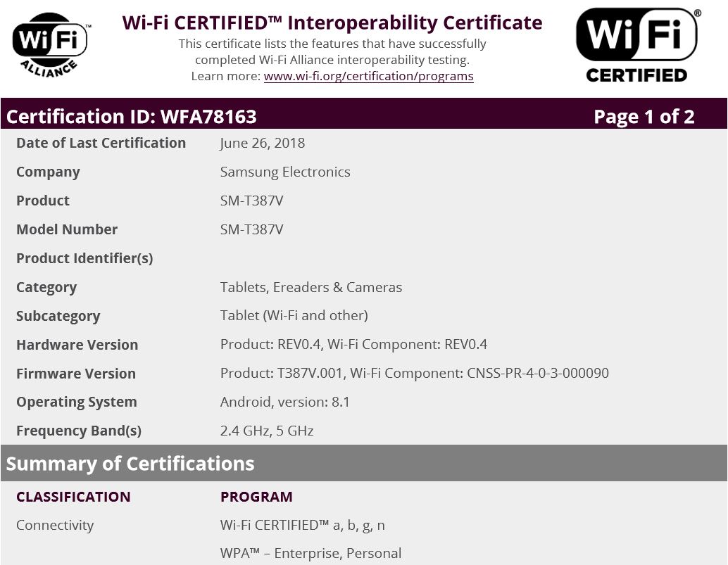Screen dimensions: 728x565
Task: Click the date June 26, 2018
Action: click(263, 143)
